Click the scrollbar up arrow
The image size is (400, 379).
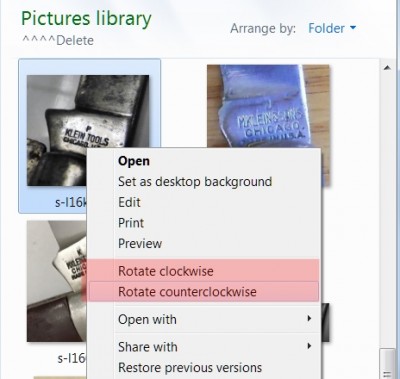tap(387, 68)
